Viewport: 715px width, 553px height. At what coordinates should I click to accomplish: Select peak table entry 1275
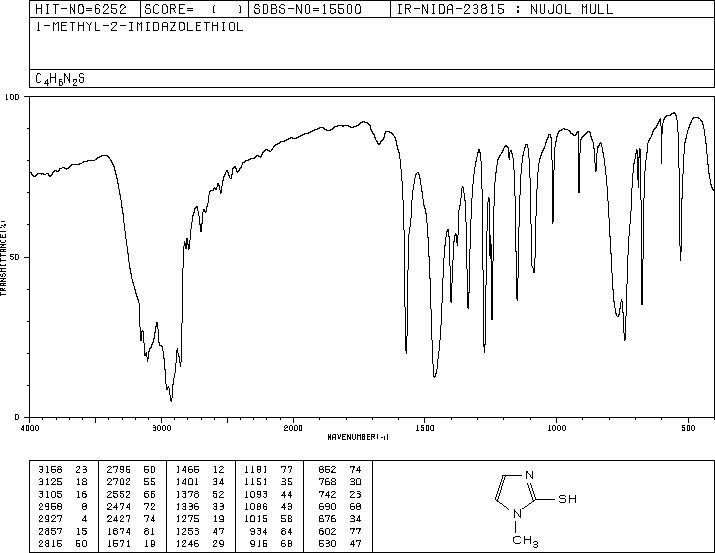coord(200,519)
